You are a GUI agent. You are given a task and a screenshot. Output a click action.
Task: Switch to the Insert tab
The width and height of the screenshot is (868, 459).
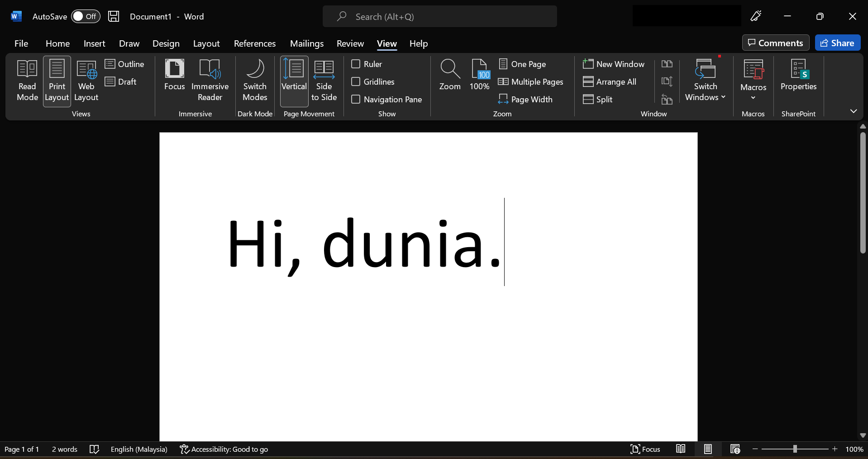(94, 43)
